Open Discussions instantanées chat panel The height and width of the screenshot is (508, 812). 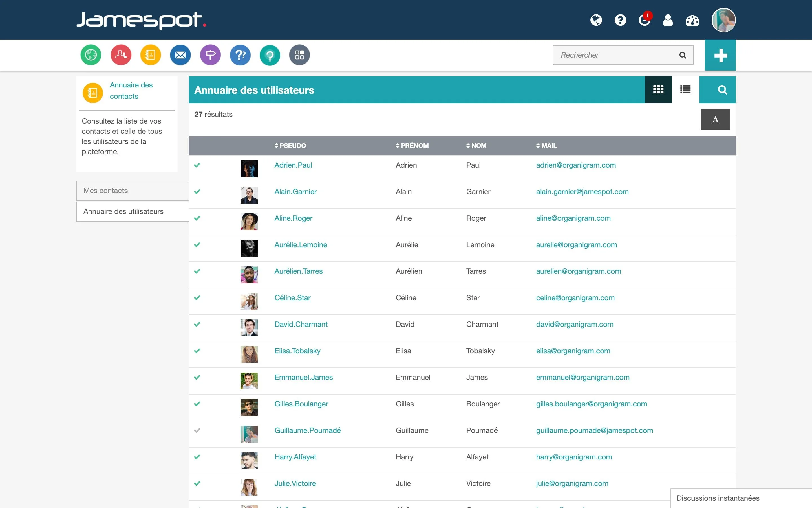(x=741, y=498)
